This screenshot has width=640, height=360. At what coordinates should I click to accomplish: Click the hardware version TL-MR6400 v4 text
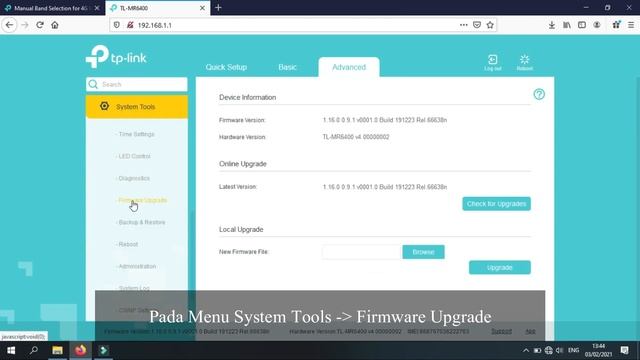[356, 137]
